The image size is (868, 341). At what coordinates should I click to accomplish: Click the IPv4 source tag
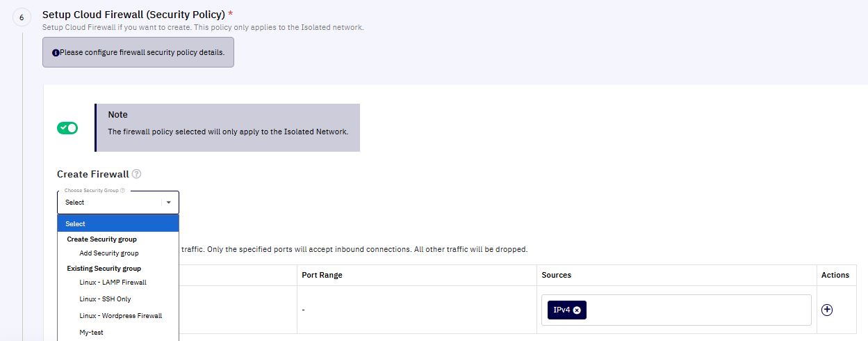(561, 310)
